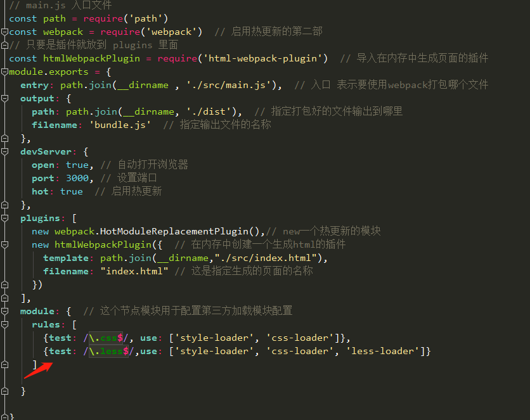Click the comment '// 启用热更新的第二部'

(x=268, y=32)
